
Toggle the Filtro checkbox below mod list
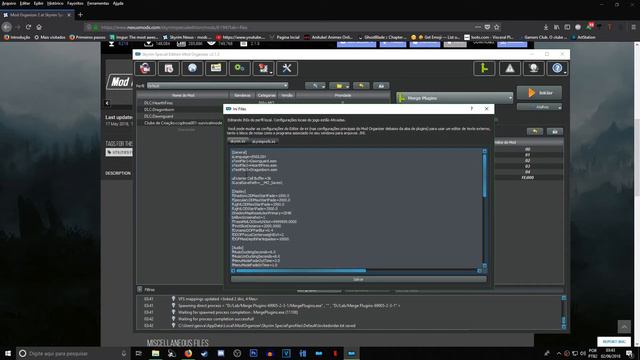click(x=140, y=289)
